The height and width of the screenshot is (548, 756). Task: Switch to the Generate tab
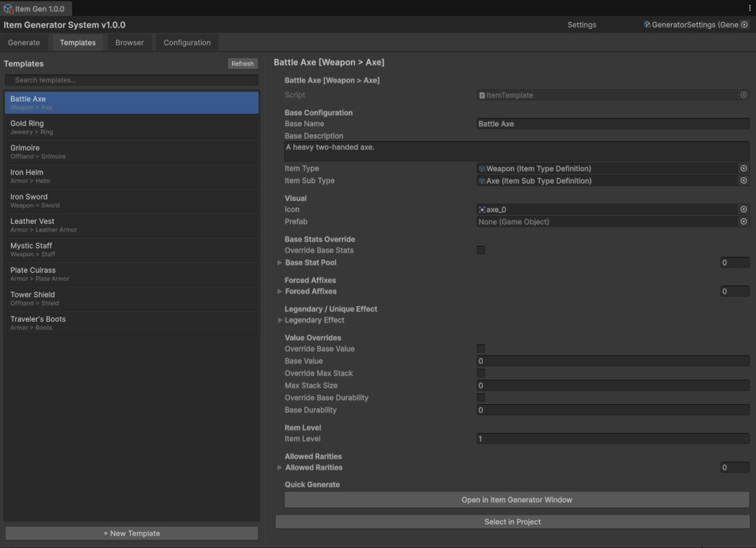(x=23, y=42)
